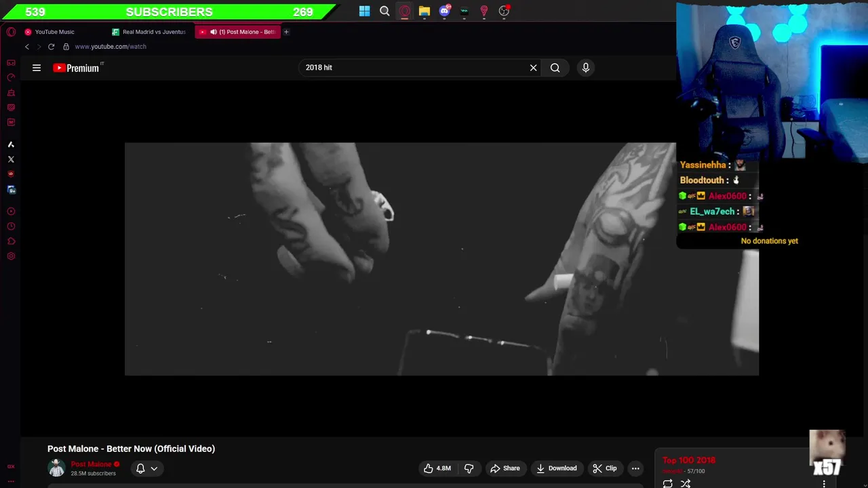Open browsing history clock sidebar icon
868x488 pixels.
pyautogui.click(x=11, y=226)
